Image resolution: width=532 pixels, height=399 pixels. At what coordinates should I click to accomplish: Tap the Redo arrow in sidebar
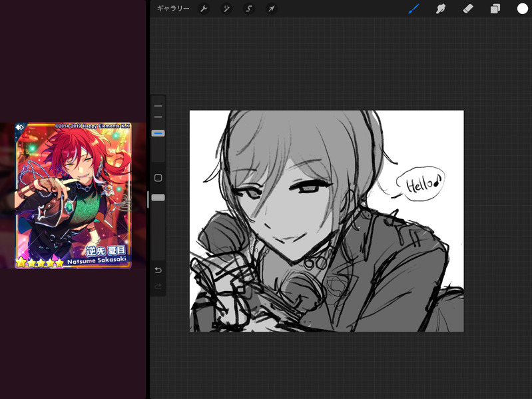pyautogui.click(x=158, y=286)
